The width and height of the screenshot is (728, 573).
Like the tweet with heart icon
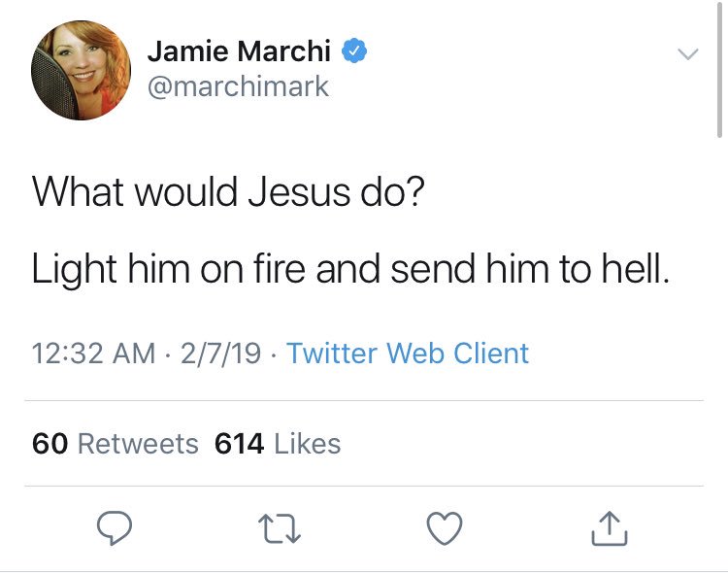point(445,528)
